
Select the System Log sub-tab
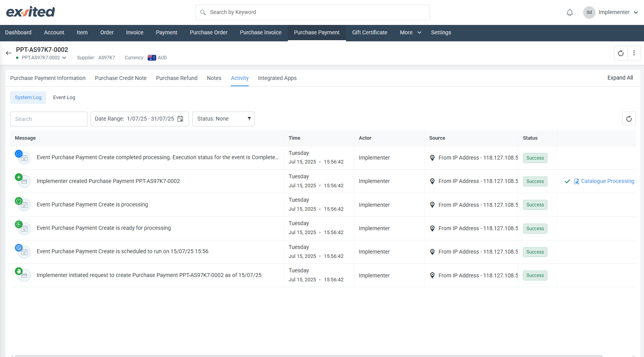tap(28, 98)
